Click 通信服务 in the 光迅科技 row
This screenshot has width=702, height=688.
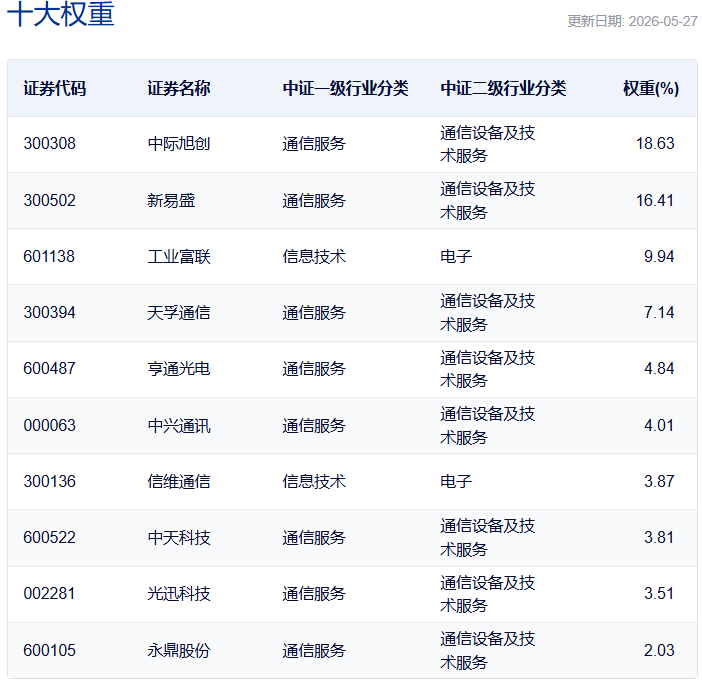tap(314, 594)
